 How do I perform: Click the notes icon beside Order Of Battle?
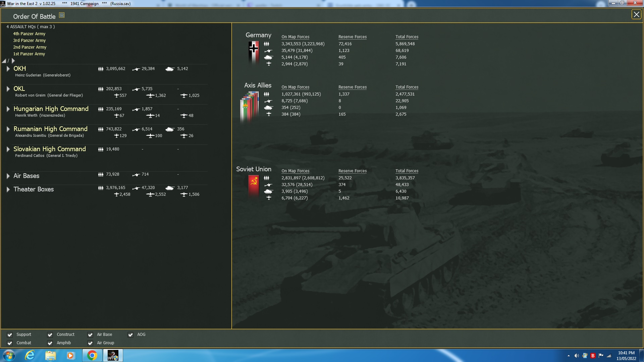[62, 15]
